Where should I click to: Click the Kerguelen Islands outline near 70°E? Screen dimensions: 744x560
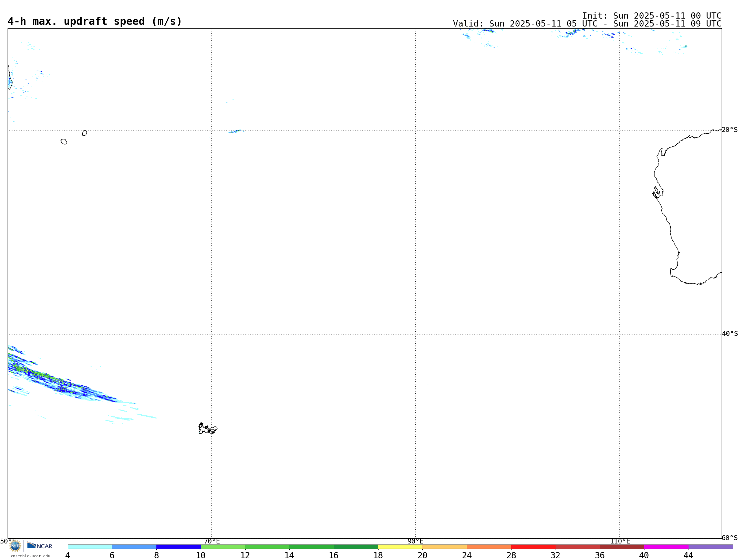(208, 428)
